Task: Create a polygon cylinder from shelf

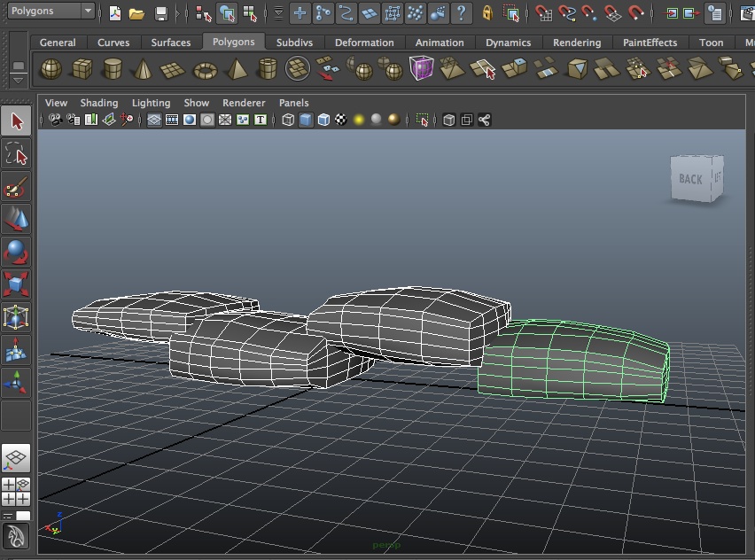Action: tap(112, 69)
